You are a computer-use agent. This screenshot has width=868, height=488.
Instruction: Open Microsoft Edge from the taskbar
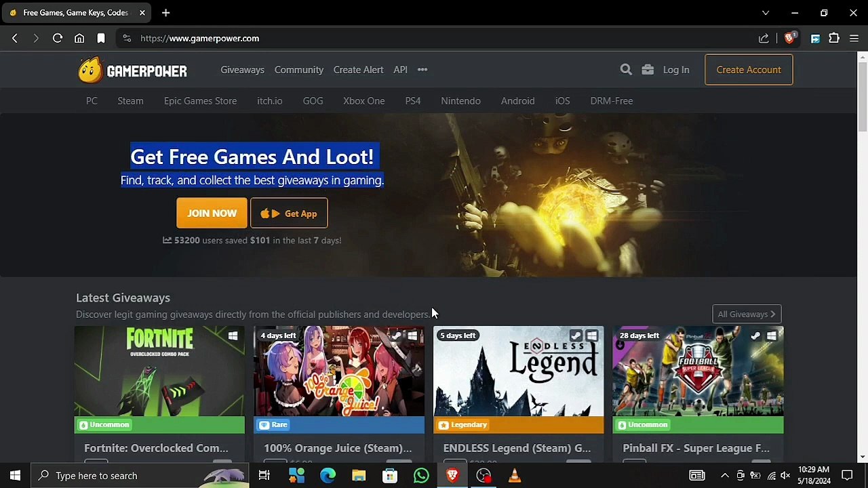point(328,476)
